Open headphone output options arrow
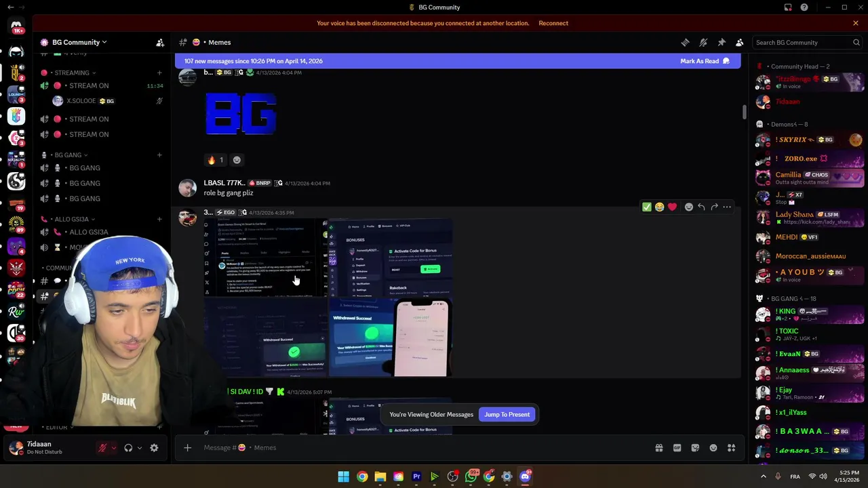 (139, 447)
